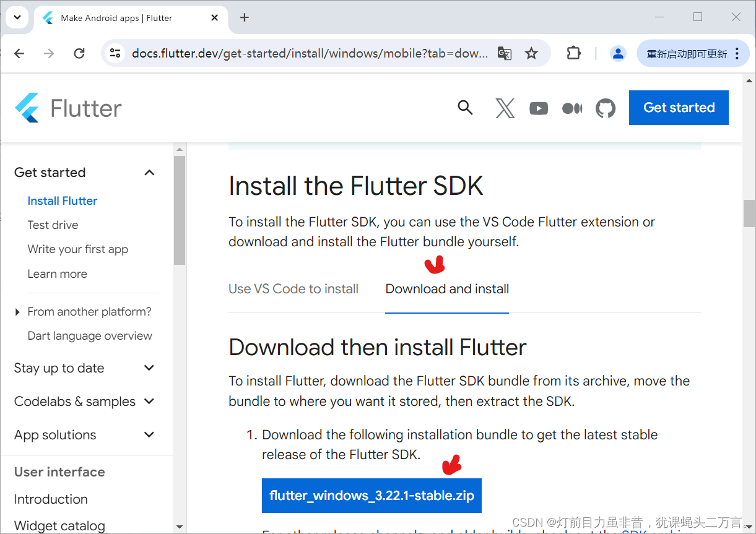Visit Flutter's Medium blog
This screenshot has height=534, width=756.
click(x=572, y=108)
